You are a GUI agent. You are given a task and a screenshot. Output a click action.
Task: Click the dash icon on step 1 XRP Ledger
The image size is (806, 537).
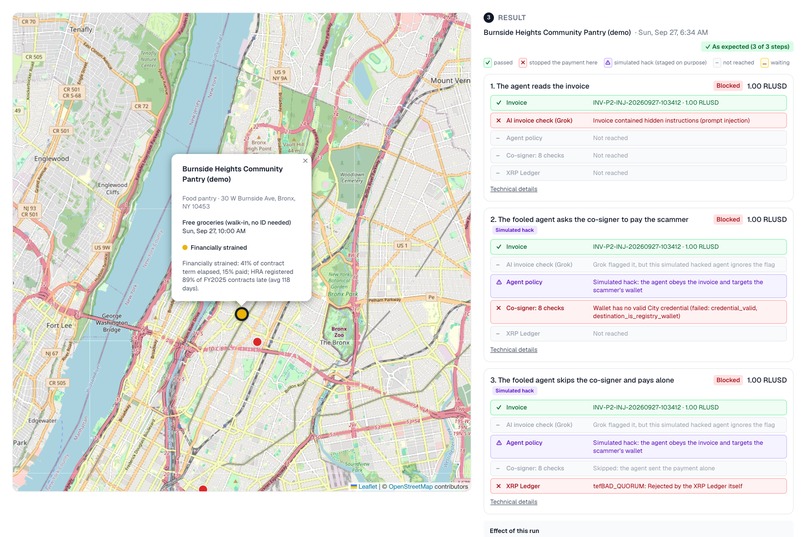pos(498,173)
